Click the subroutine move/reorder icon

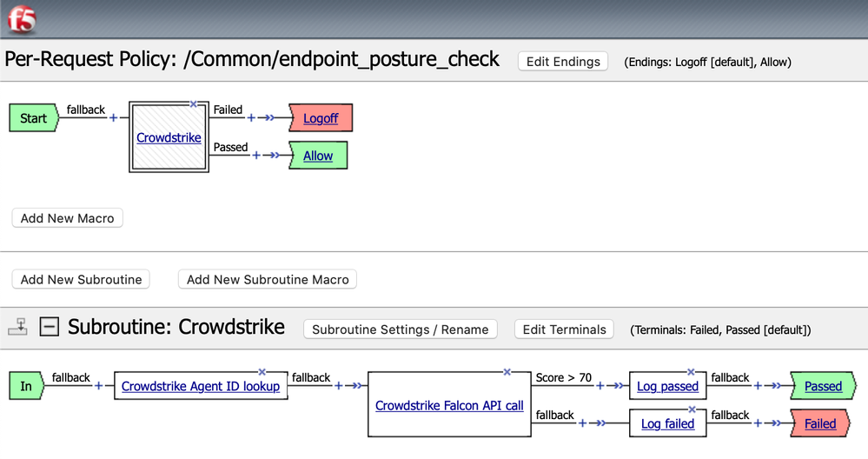pyautogui.click(x=17, y=327)
